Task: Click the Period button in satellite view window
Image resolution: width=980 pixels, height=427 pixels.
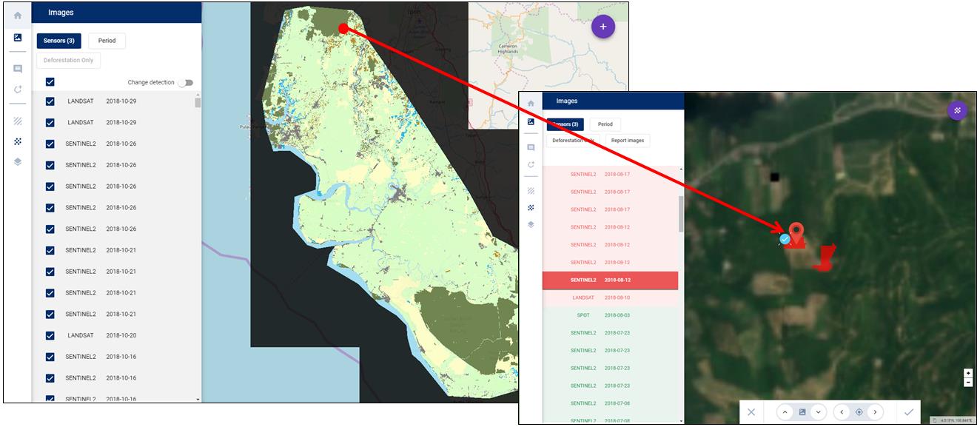Action: tap(605, 124)
